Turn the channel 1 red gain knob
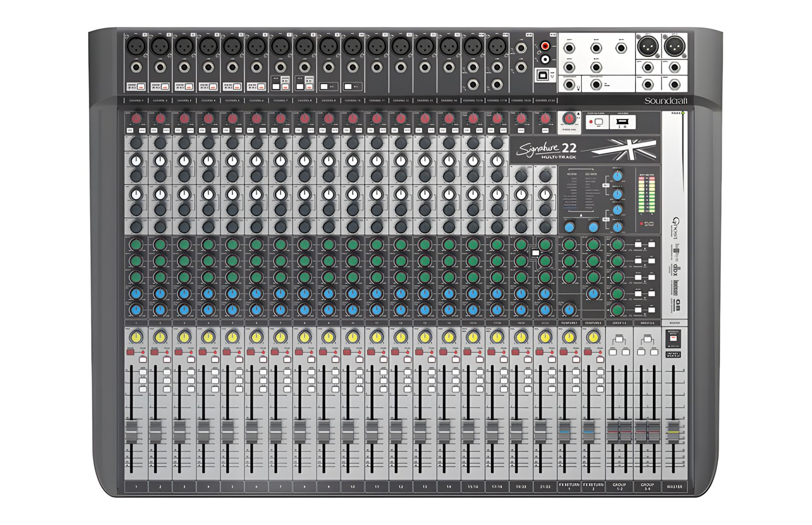This screenshot has height=525, width=812. (136, 118)
